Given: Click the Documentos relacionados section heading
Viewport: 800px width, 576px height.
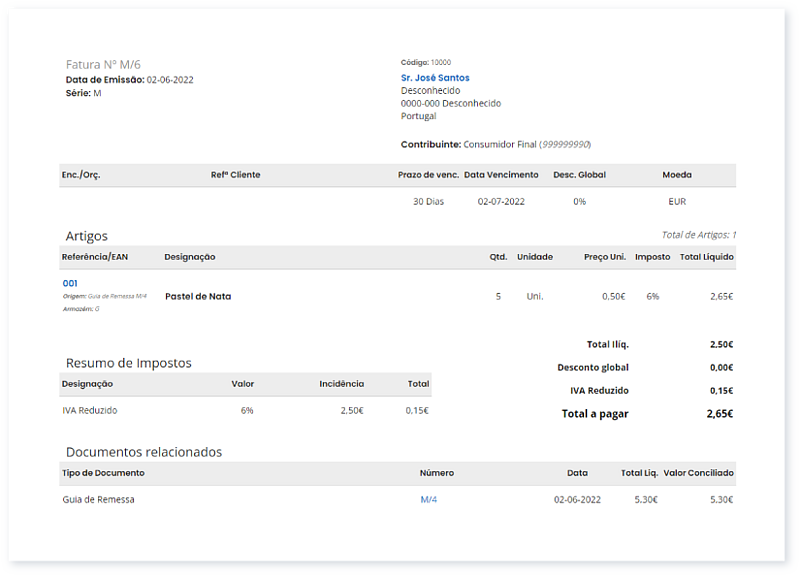Looking at the screenshot, I should point(144,452).
